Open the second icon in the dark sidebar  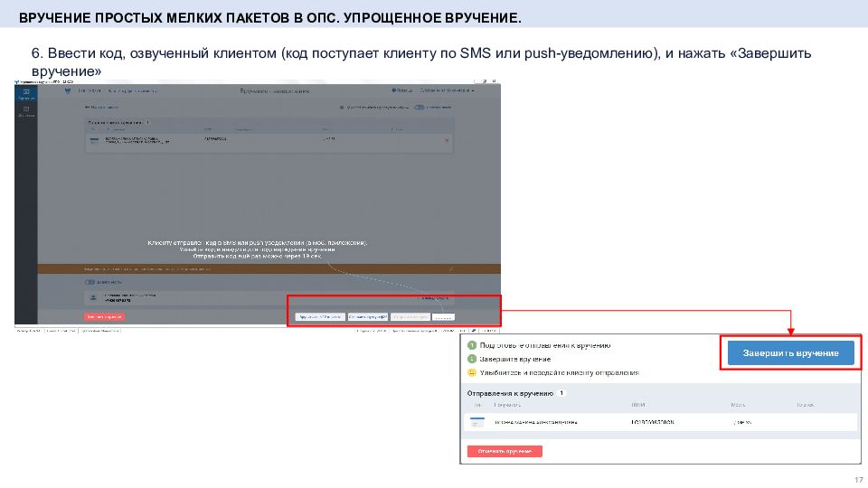[x=26, y=112]
